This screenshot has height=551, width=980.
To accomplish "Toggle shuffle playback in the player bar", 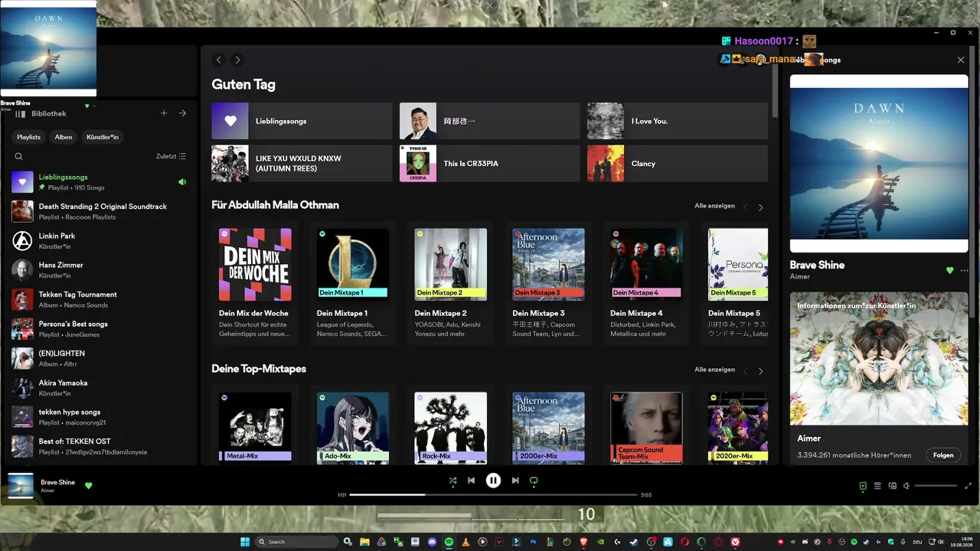I will pos(453,481).
